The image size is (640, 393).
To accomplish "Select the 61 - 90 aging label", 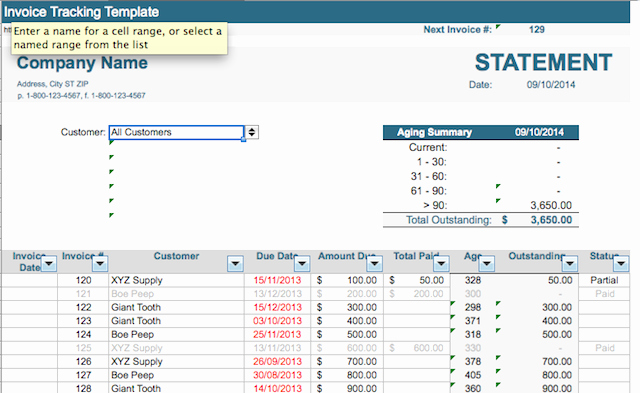I will pos(429,191).
